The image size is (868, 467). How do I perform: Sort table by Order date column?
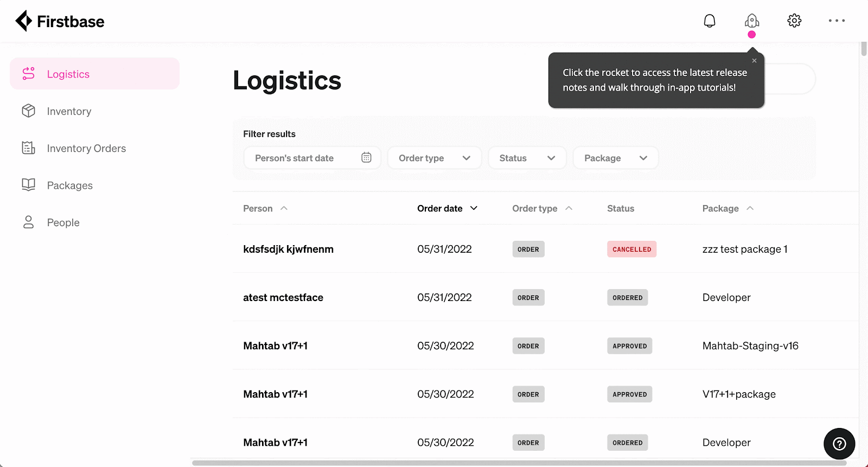448,208
